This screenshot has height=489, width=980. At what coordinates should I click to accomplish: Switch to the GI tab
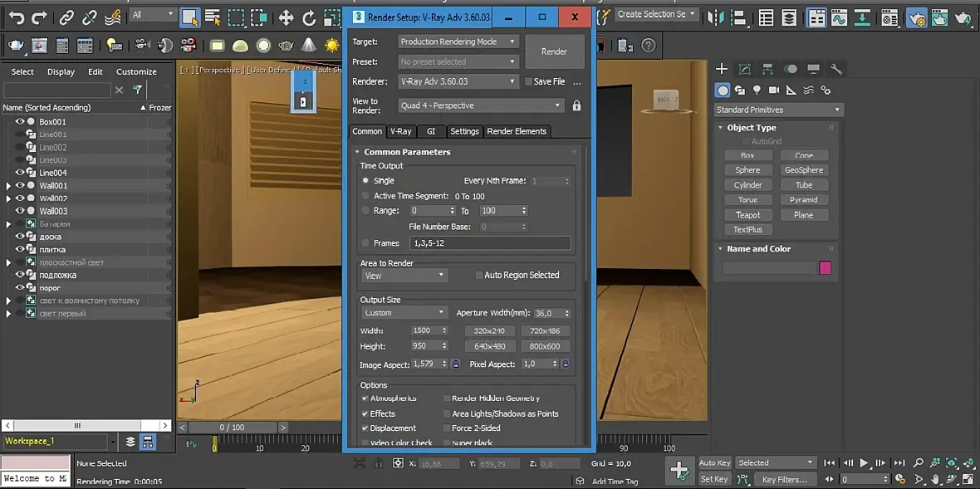[430, 131]
